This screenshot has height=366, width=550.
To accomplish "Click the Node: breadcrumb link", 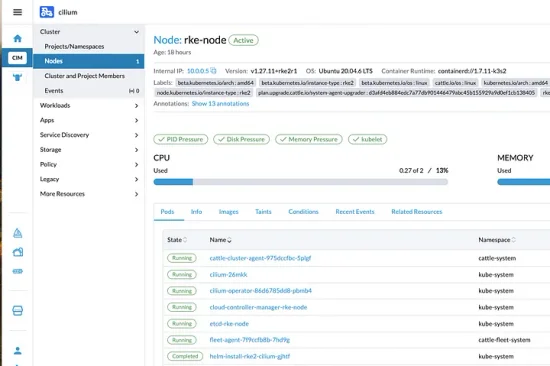I will (167, 40).
